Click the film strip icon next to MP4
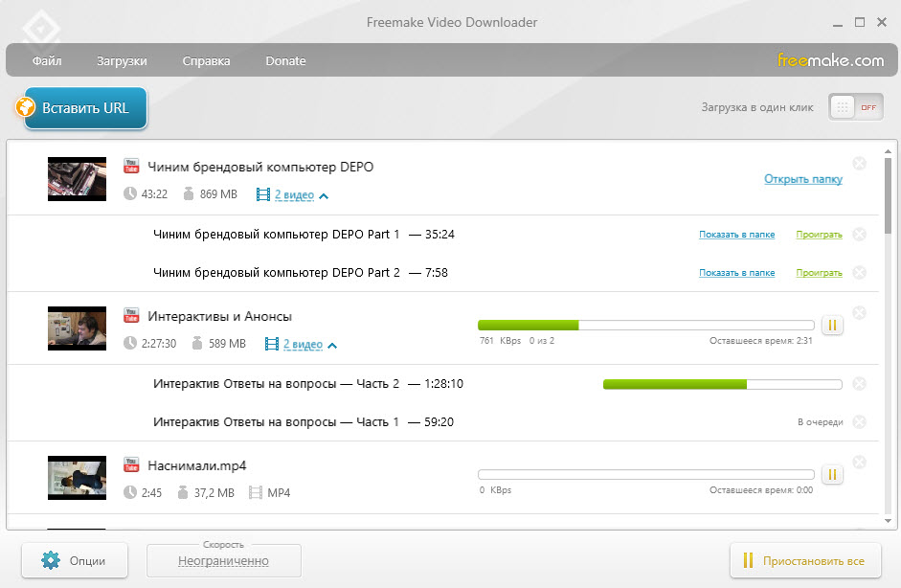Viewport: 901px width, 588px height. tap(255, 492)
